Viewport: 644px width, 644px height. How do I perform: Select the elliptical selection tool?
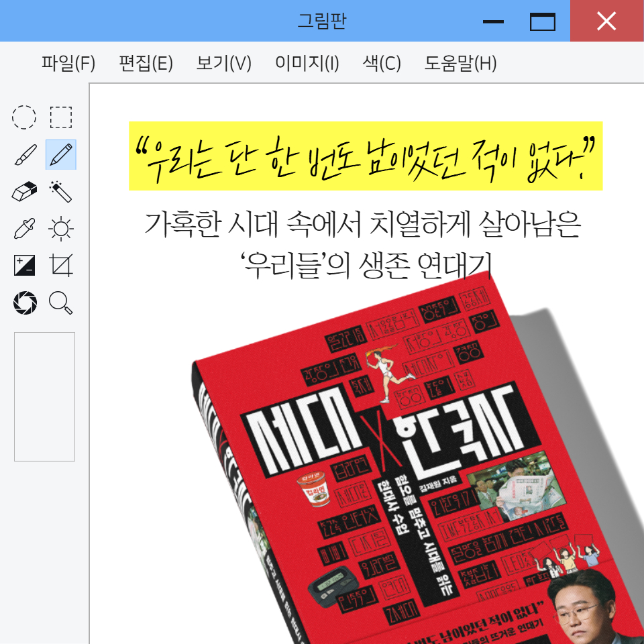click(x=24, y=117)
